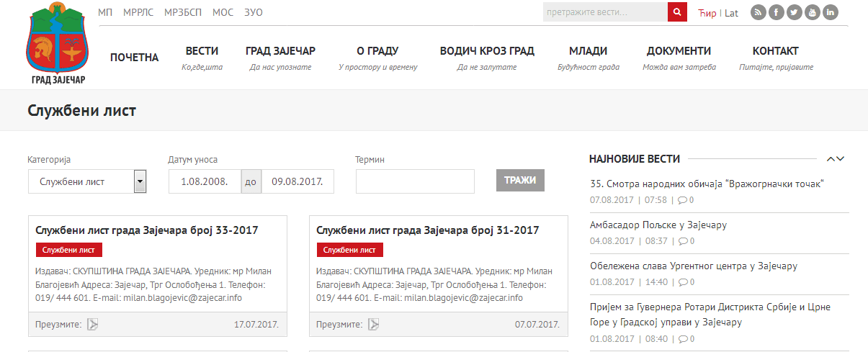The height and width of the screenshot is (352, 868).
Task: Open the Facebook social icon
Action: point(777,12)
